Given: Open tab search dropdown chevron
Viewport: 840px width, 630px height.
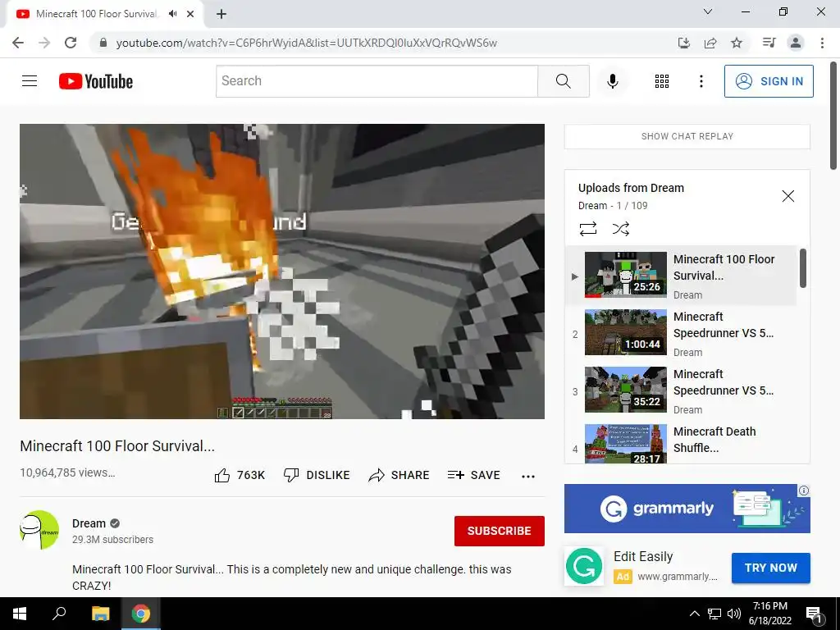Looking at the screenshot, I should [708, 11].
